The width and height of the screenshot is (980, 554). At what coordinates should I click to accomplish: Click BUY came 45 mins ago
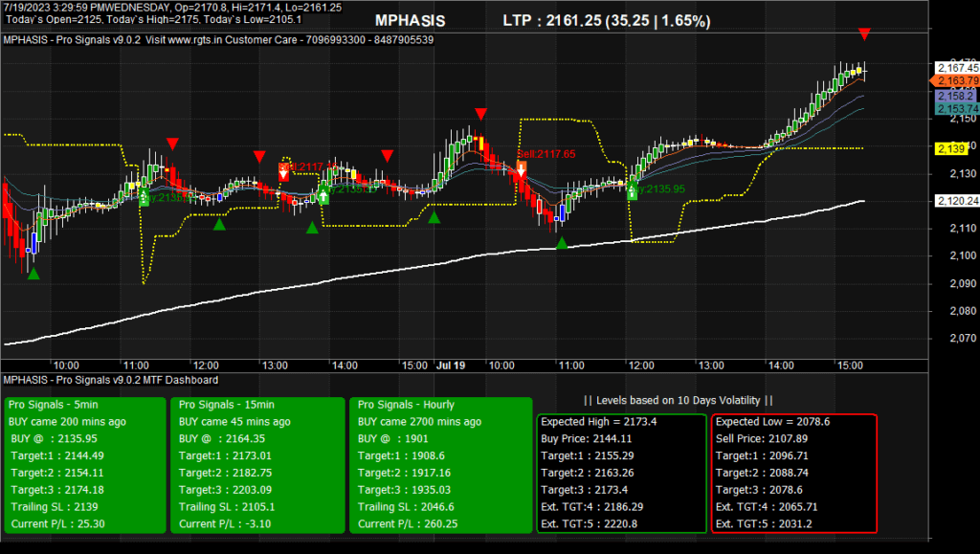(x=234, y=422)
